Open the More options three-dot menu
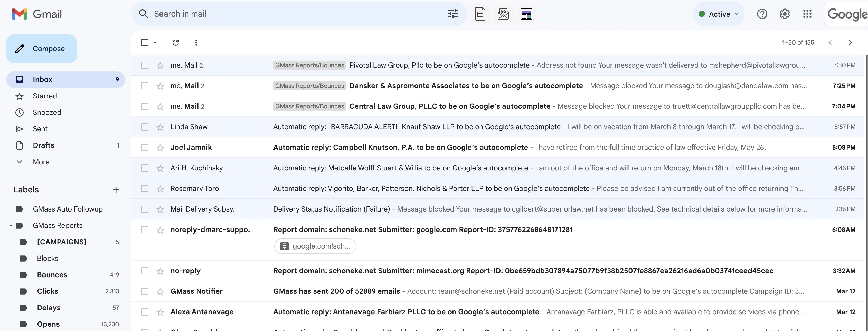 [x=196, y=42]
